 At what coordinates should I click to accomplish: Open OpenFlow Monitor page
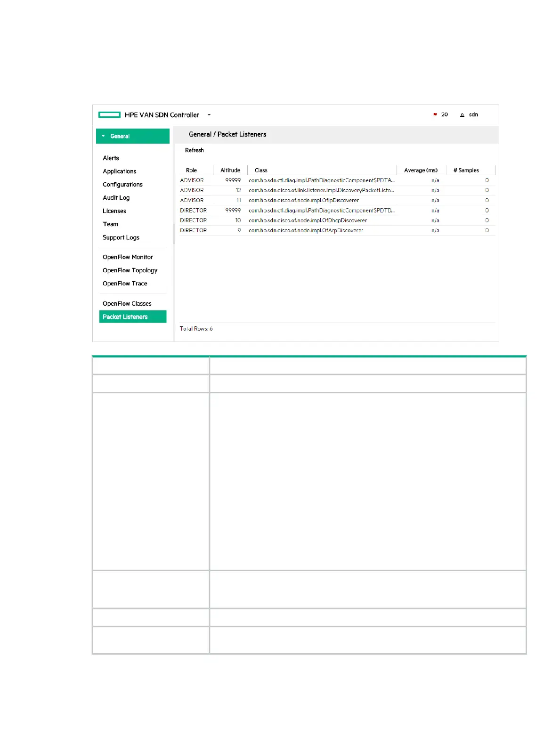[128, 257]
